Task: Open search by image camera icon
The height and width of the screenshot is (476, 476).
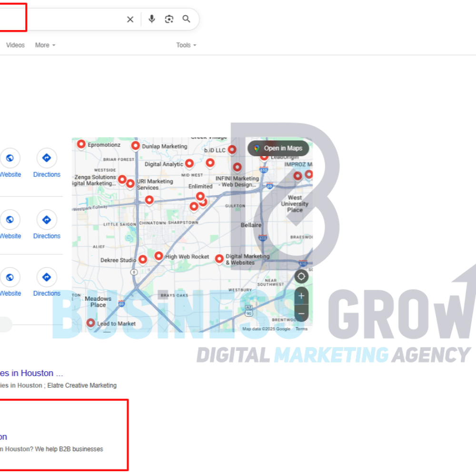Action: click(169, 19)
